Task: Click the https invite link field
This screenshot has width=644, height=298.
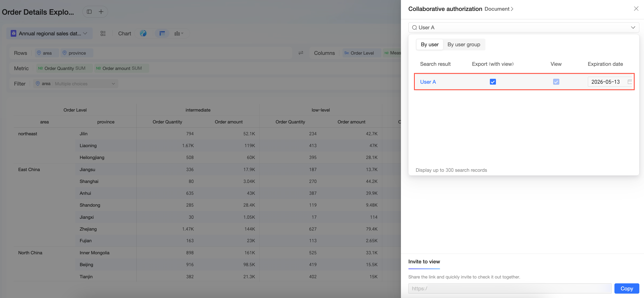Action: point(509,288)
